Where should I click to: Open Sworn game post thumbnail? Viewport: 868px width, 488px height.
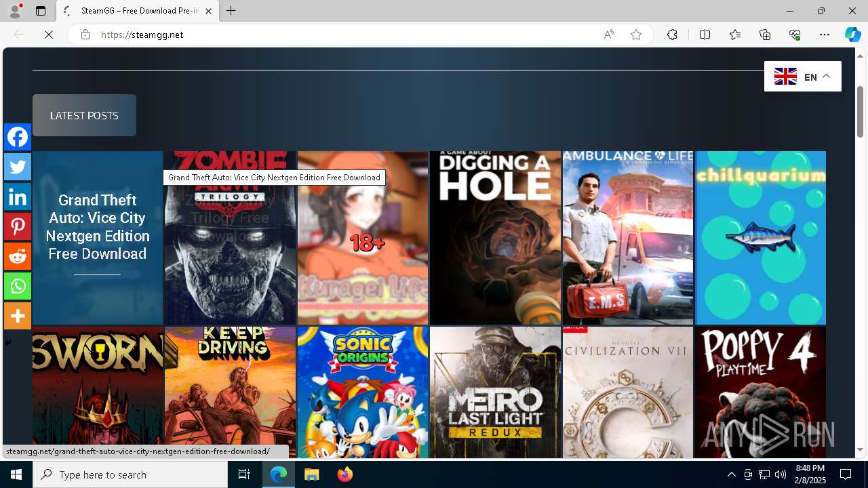tap(98, 392)
